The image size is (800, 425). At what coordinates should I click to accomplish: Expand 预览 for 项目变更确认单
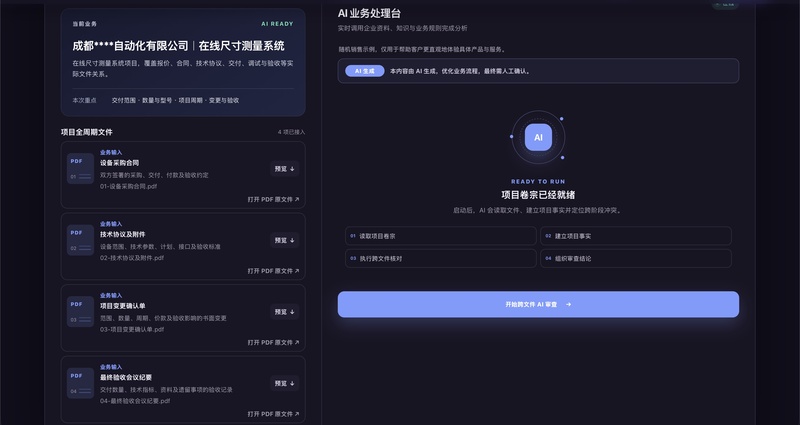point(285,312)
